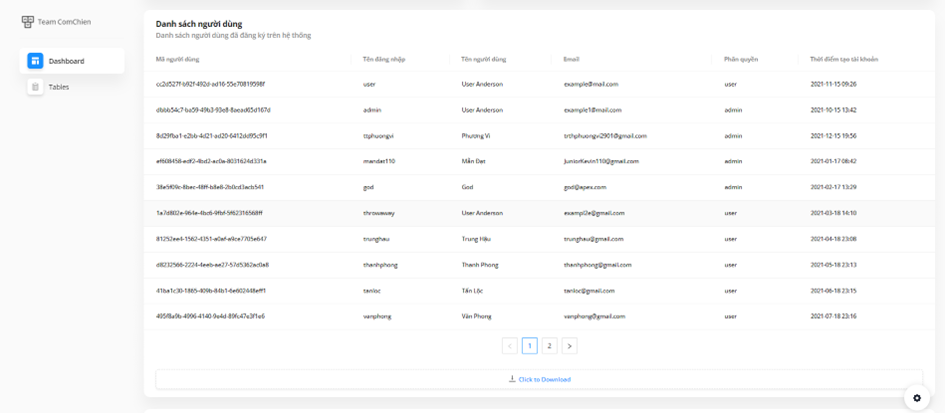Click user ID starting with 1a7d802e

(x=209, y=213)
